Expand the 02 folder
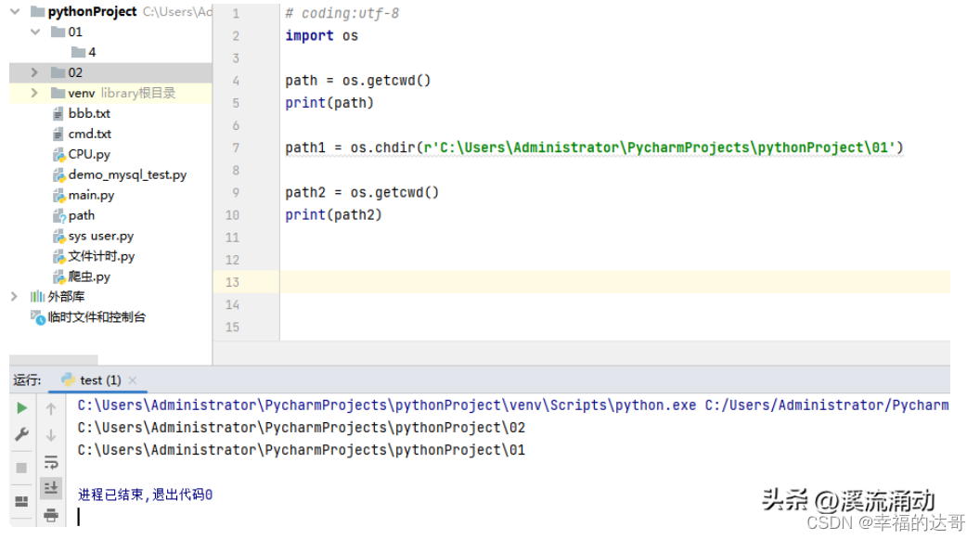The image size is (980, 540). click(34, 72)
